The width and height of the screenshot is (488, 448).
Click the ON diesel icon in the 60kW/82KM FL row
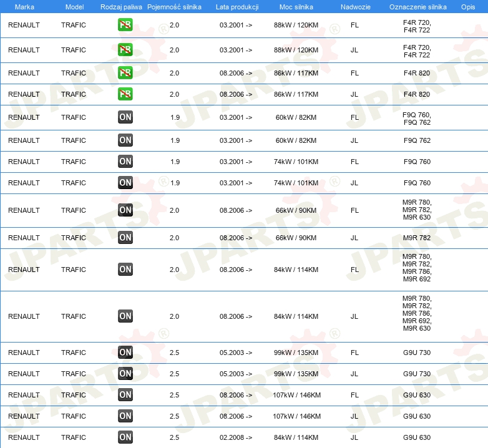point(125,117)
